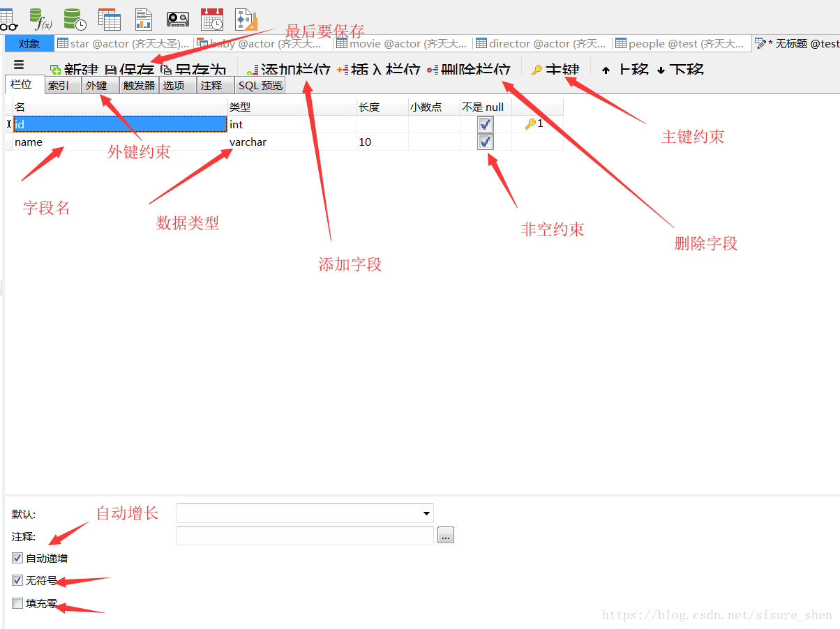840x629 pixels.
Task: Switch to the 外键 tab
Action: pyautogui.click(x=97, y=84)
